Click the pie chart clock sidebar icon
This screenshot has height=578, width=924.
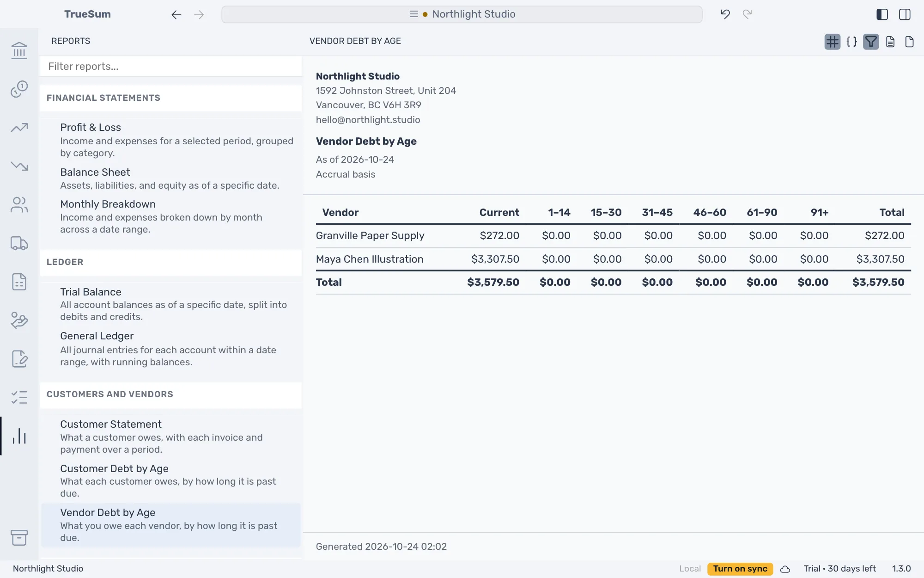coord(19,89)
